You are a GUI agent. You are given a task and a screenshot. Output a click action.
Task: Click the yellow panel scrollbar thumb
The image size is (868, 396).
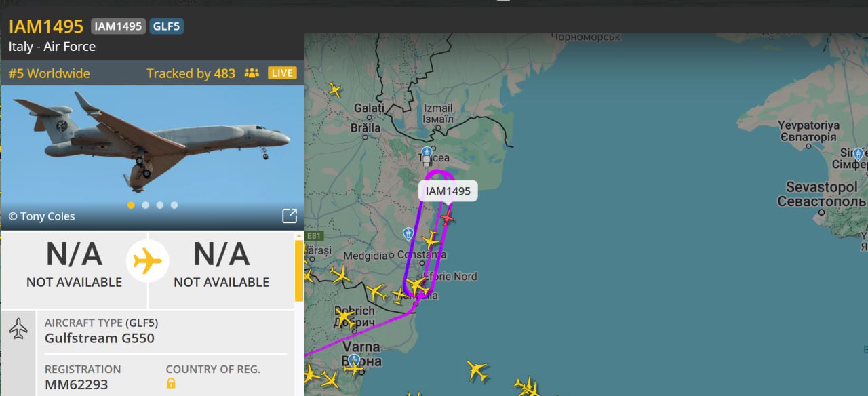(299, 271)
